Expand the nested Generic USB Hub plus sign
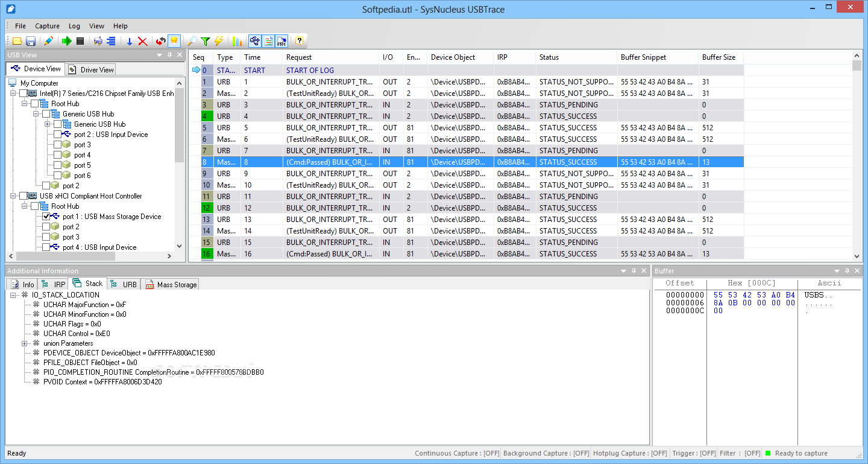 click(47, 124)
